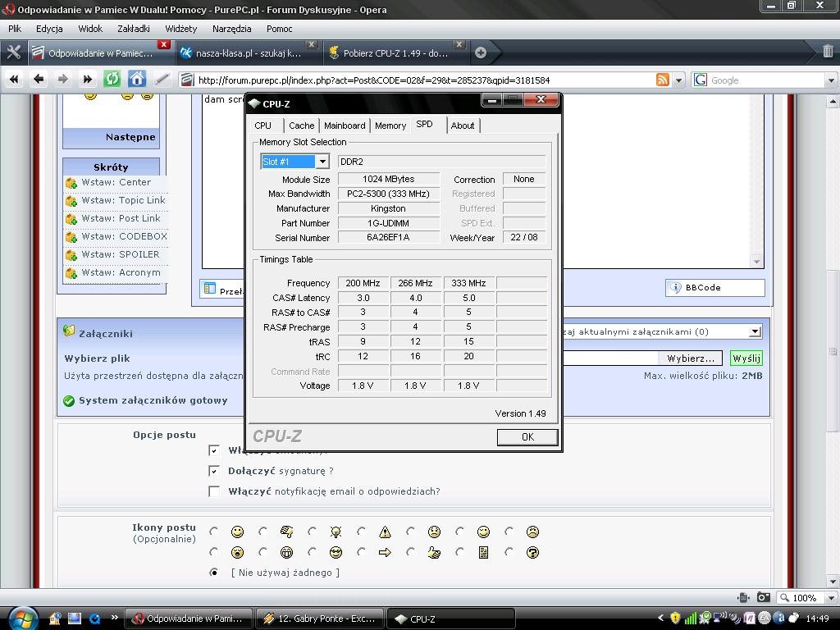Go back with the Back arrow
The image size is (840, 630).
[39, 80]
